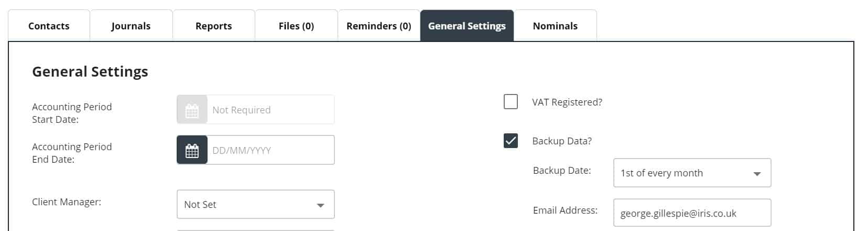Switch to the Nominals tab
The image size is (868, 231).
[x=555, y=26]
